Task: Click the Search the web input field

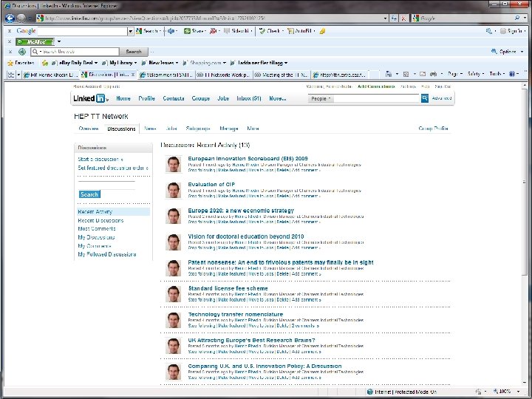Action: 75,52
